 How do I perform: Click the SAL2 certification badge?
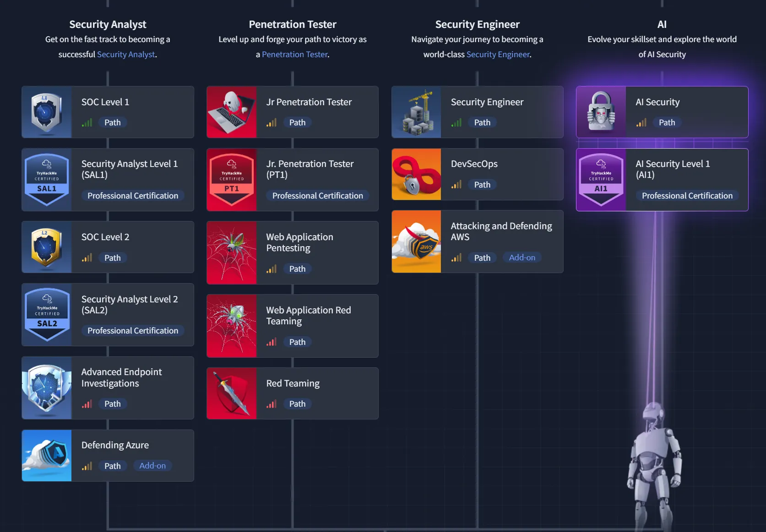[47, 315]
